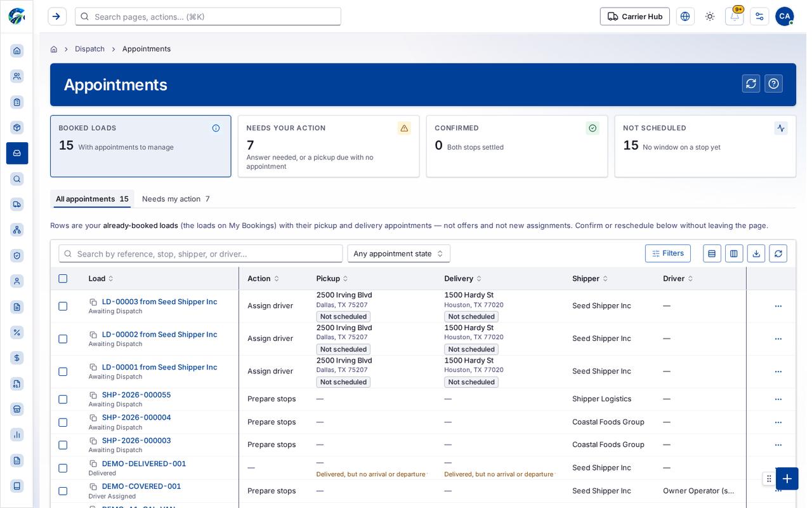Sort by the Load column header

101,279
